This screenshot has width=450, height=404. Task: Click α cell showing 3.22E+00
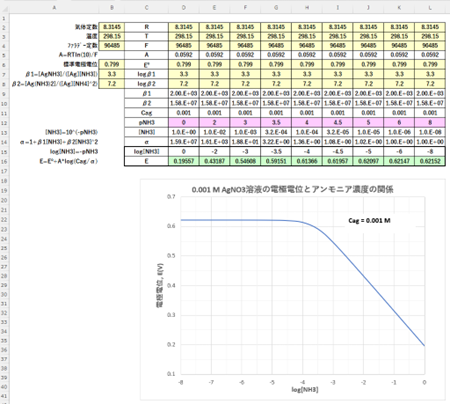pyautogui.click(x=276, y=142)
